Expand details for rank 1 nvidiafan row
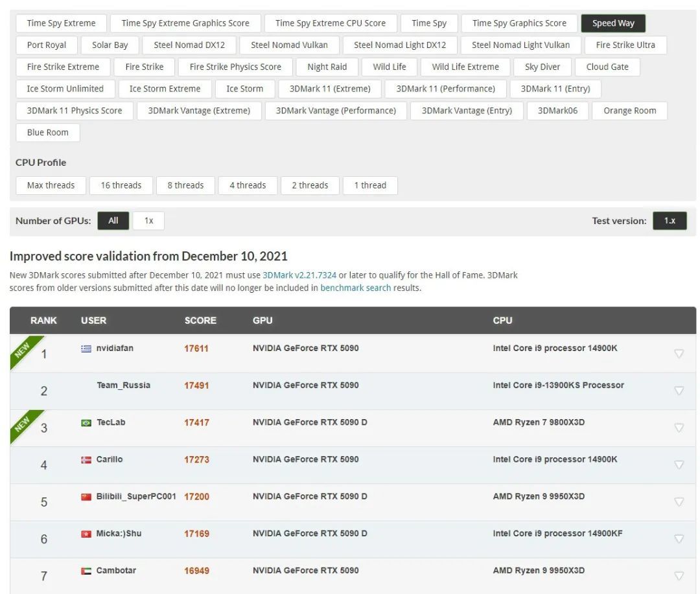The height and width of the screenshot is (594, 700). click(679, 354)
